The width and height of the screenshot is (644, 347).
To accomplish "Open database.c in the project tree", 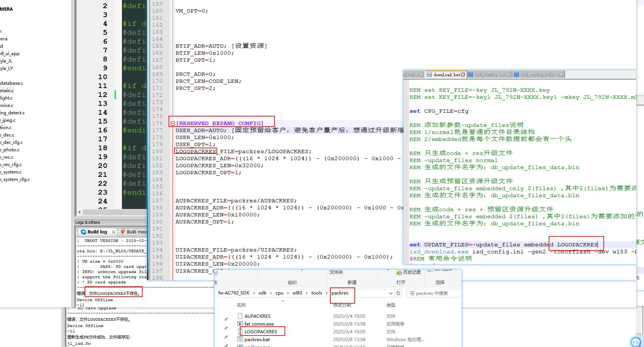I will coord(12,83).
